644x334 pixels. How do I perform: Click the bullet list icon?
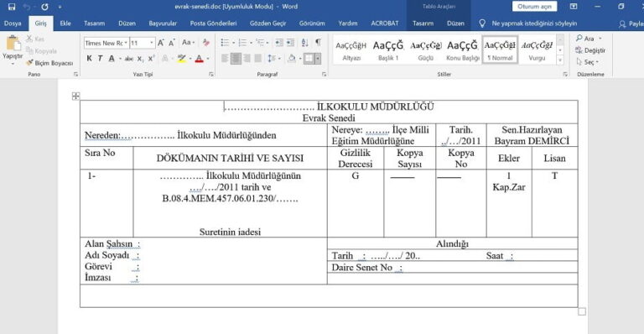pyautogui.click(x=225, y=43)
